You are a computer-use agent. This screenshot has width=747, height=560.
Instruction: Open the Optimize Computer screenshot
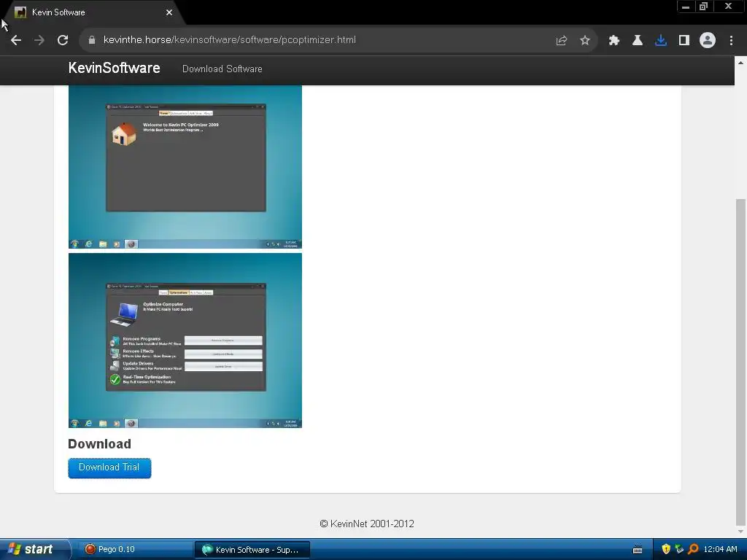pos(185,340)
